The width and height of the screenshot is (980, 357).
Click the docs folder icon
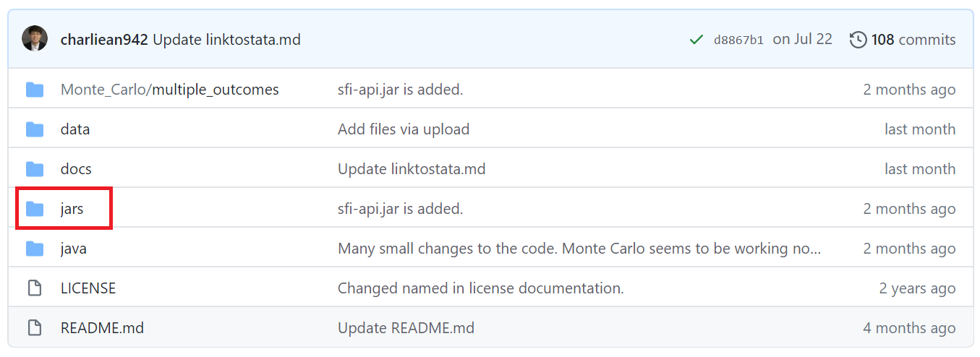coord(35,169)
